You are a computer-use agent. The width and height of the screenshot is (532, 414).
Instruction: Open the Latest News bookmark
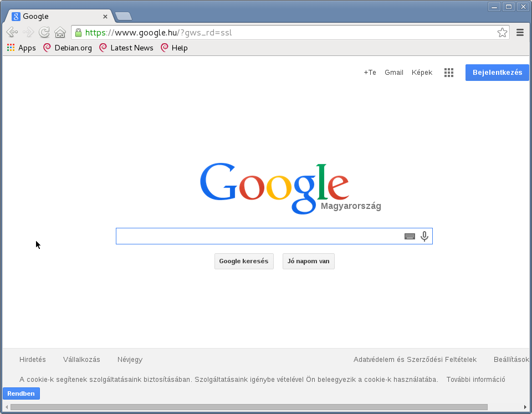point(126,48)
